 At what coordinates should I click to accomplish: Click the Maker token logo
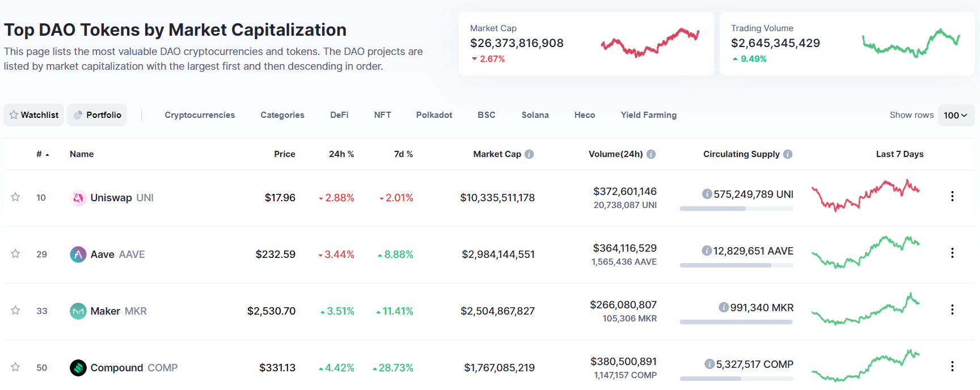click(x=78, y=311)
